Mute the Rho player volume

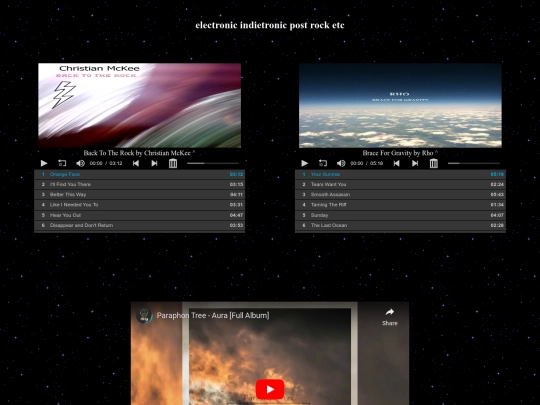click(341, 163)
